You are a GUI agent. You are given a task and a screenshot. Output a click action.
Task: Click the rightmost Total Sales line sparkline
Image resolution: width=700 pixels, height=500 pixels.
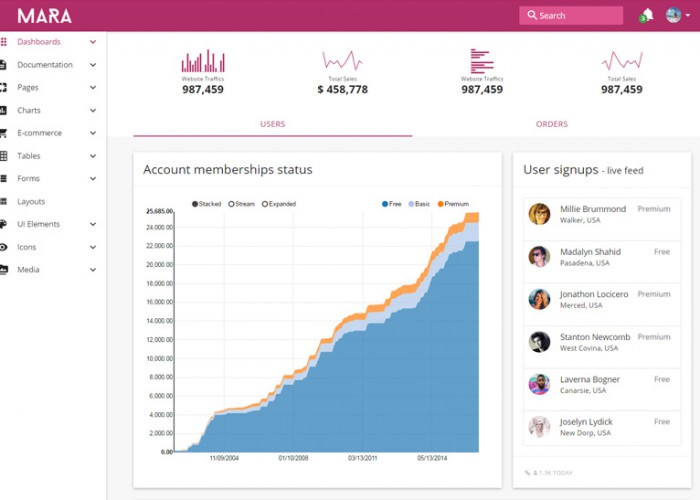[622, 60]
